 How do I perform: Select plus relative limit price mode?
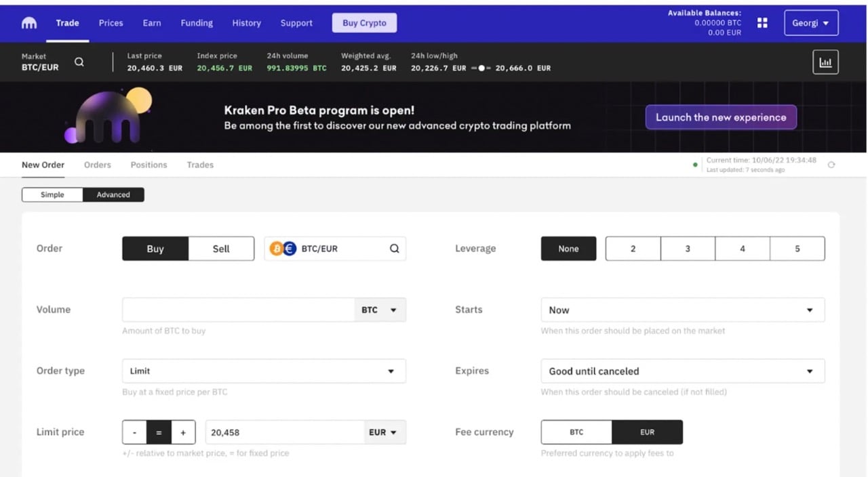pyautogui.click(x=183, y=432)
